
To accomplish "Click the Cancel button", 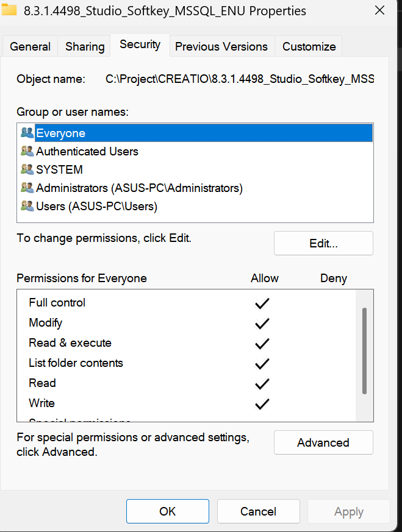I will pyautogui.click(x=258, y=511).
